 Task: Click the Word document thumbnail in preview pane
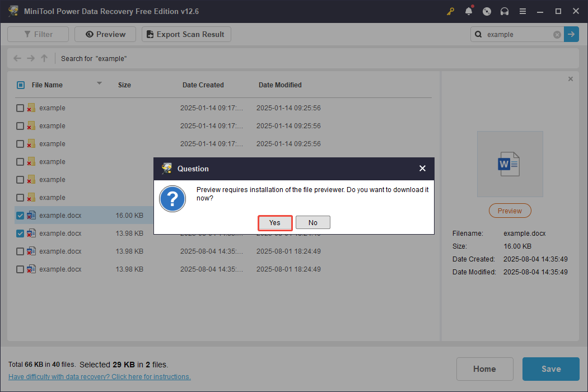coord(510,164)
